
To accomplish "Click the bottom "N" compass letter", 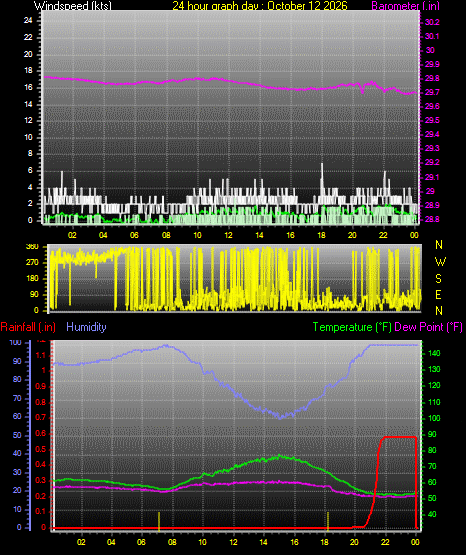I will point(439,311).
